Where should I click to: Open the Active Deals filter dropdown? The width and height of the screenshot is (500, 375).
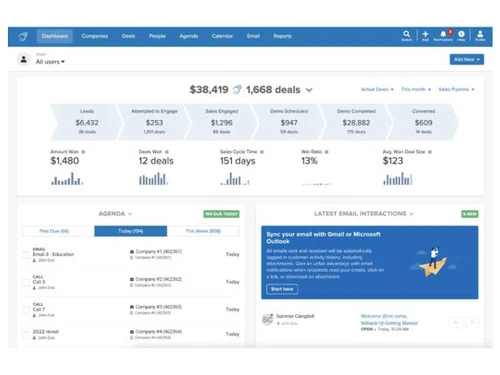click(x=377, y=89)
